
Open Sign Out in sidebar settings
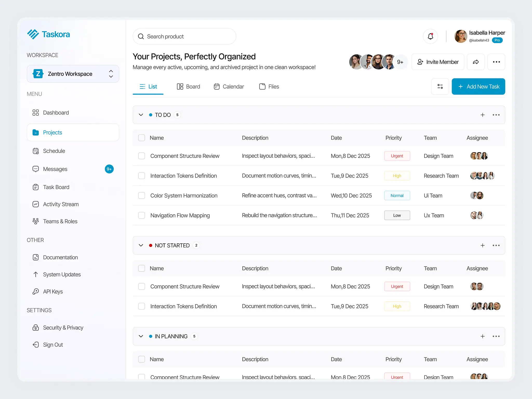point(48,344)
